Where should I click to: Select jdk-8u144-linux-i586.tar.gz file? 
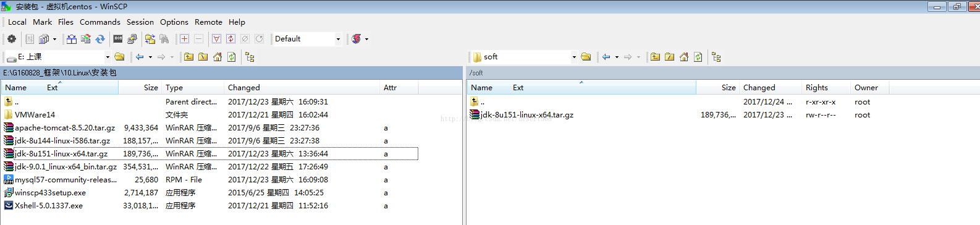point(62,141)
